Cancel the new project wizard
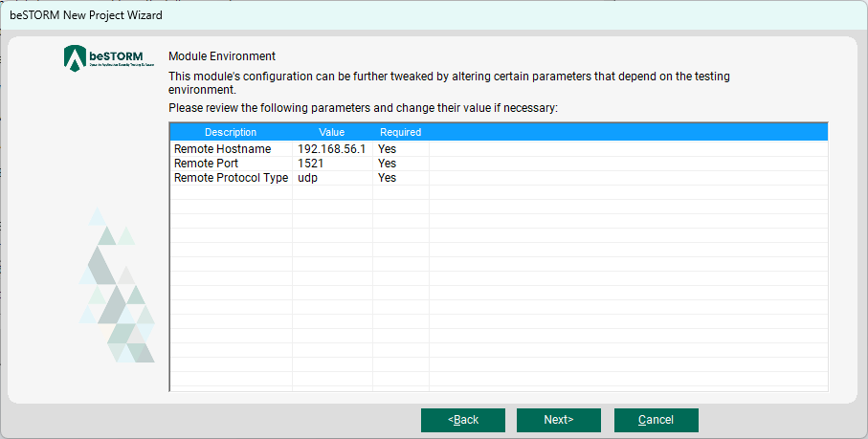This screenshot has width=868, height=439. (656, 420)
